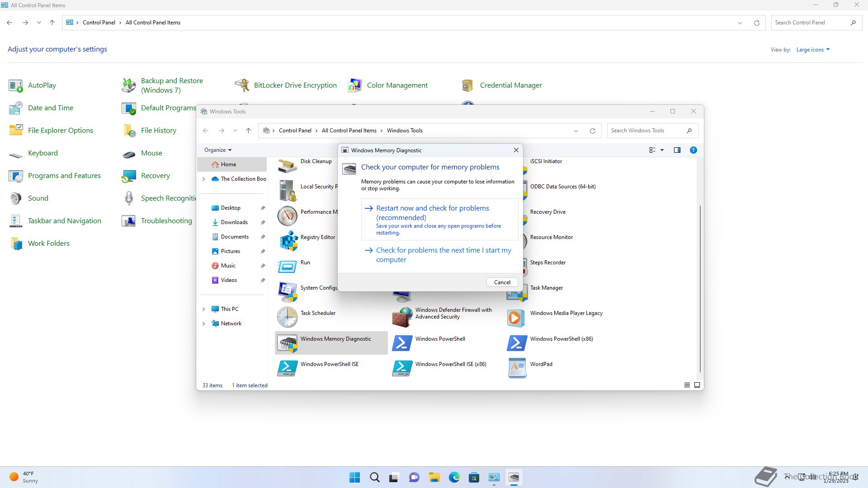Open File History icon
This screenshot has width=868, height=488.
point(129,130)
